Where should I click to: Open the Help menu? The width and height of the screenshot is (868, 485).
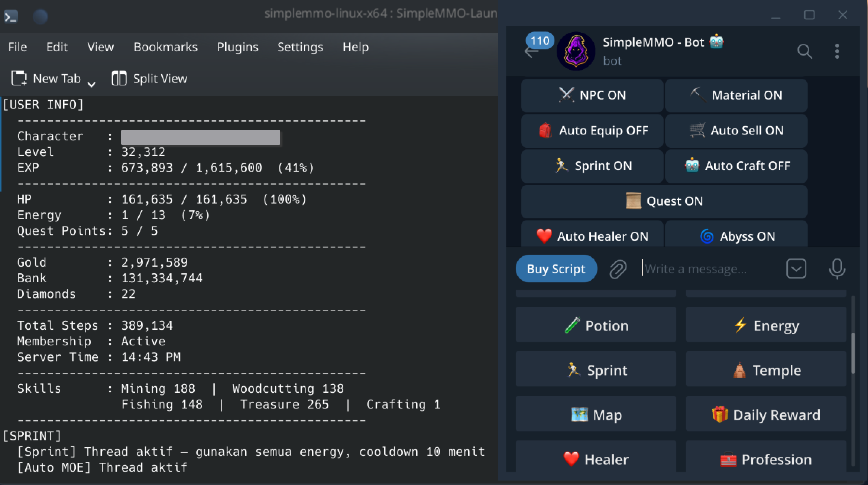click(x=356, y=47)
